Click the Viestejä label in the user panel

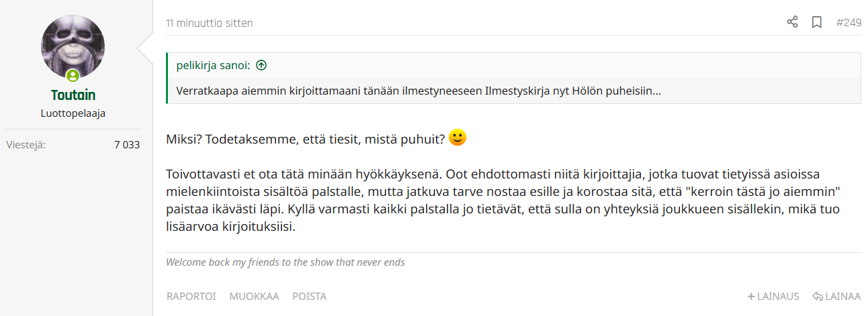pos(26,144)
